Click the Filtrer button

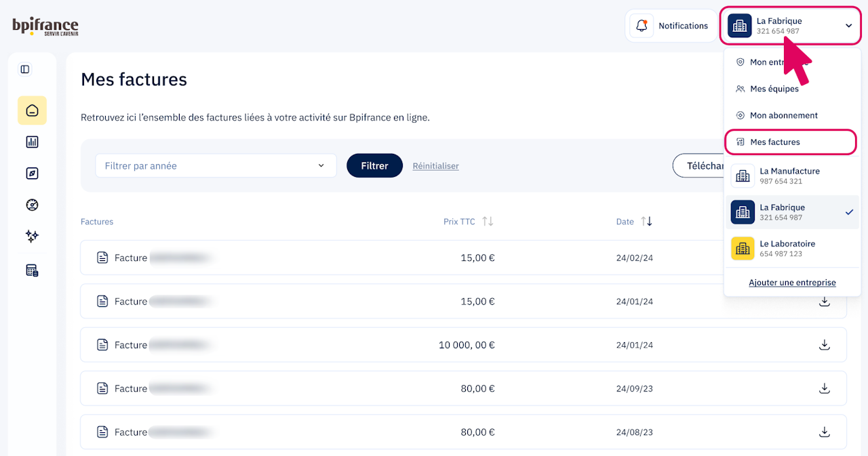click(x=374, y=165)
